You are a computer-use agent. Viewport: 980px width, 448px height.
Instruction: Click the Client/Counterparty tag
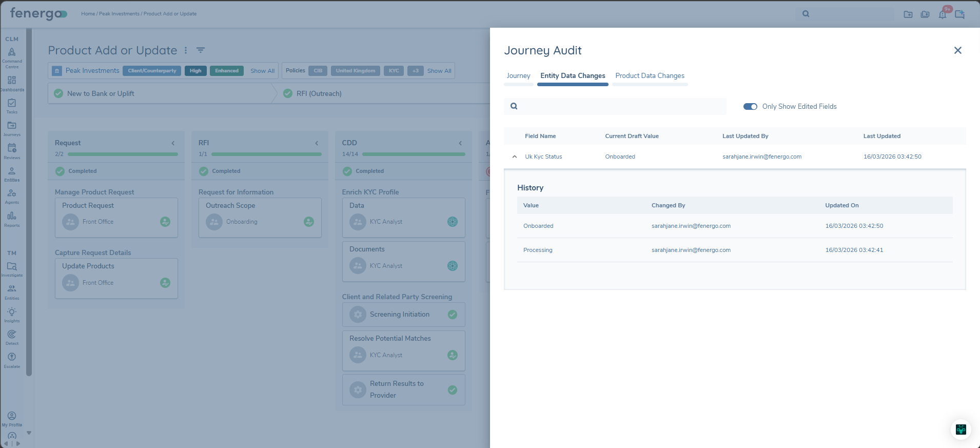pyautogui.click(x=152, y=71)
